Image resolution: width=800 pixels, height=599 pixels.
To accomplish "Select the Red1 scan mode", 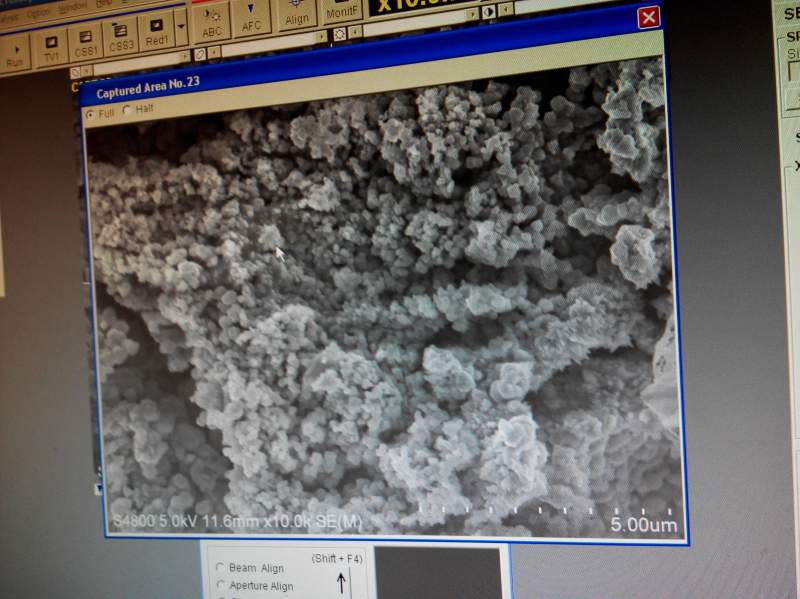I will 156,32.
